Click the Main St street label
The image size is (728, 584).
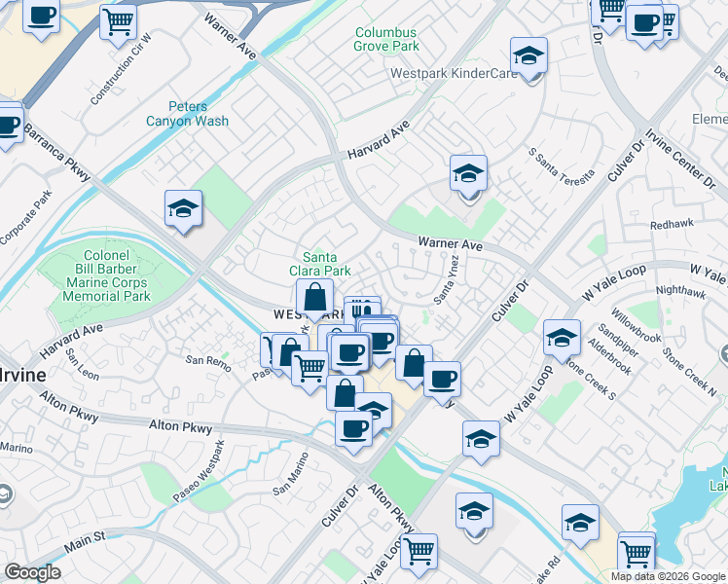pos(85,542)
